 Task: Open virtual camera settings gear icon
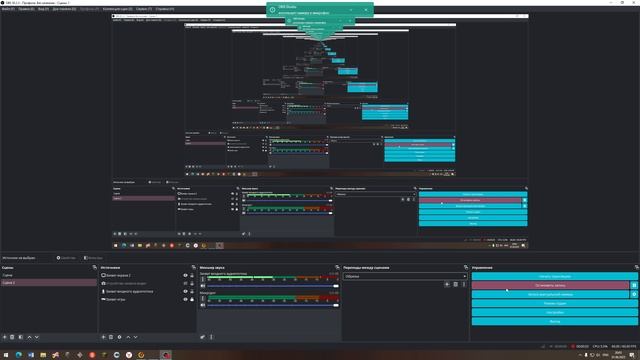click(x=634, y=294)
